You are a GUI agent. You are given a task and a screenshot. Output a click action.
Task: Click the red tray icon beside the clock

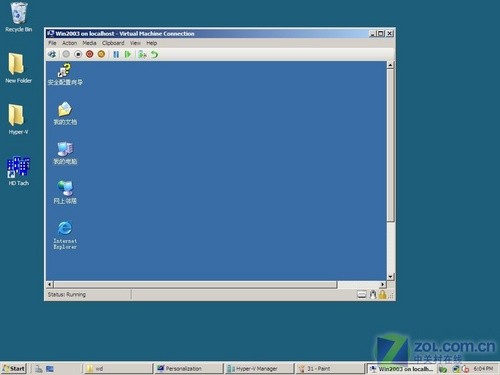pyautogui.click(x=465, y=369)
